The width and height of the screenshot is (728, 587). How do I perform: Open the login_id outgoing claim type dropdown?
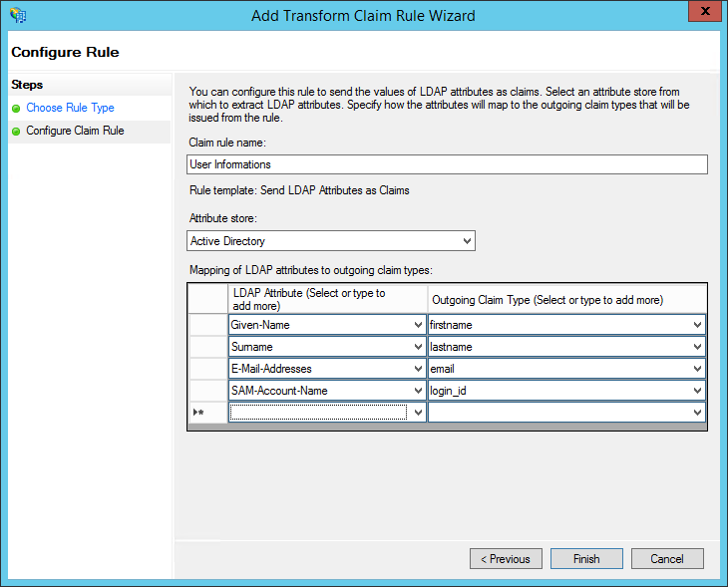click(x=697, y=391)
